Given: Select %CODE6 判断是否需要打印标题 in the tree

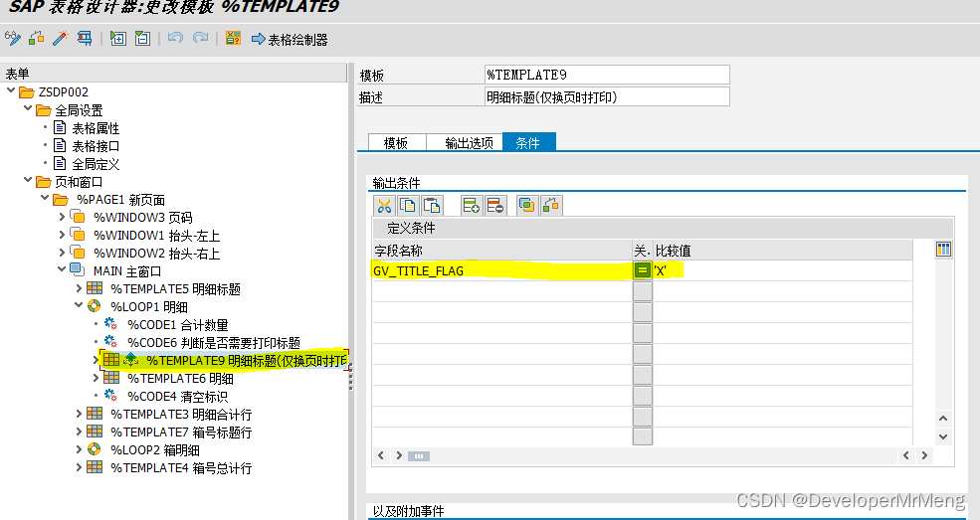Looking at the screenshot, I should click(214, 342).
